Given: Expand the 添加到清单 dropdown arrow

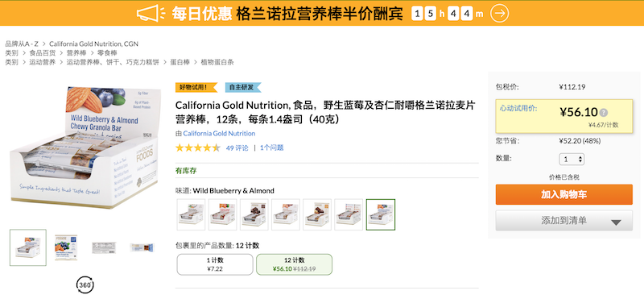Looking at the screenshot, I should point(616,222).
